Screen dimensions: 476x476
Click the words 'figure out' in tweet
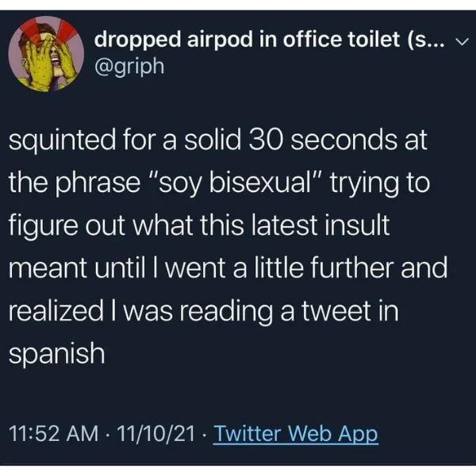tap(67, 226)
